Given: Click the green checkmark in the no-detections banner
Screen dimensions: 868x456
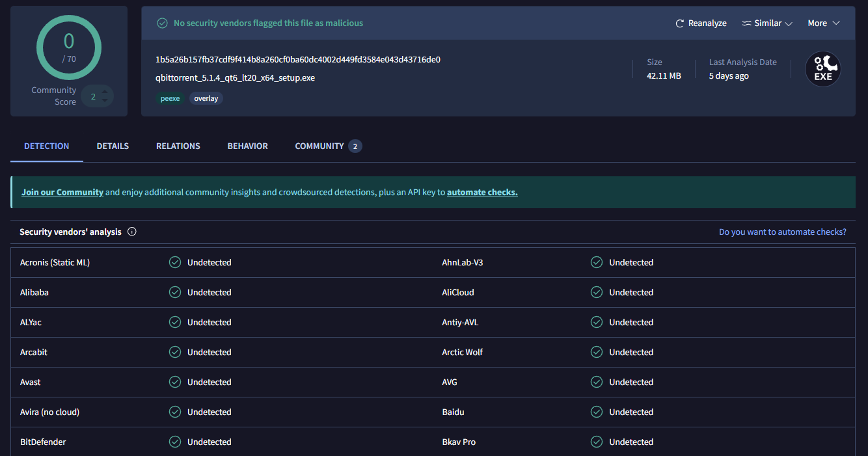Looking at the screenshot, I should click(162, 23).
